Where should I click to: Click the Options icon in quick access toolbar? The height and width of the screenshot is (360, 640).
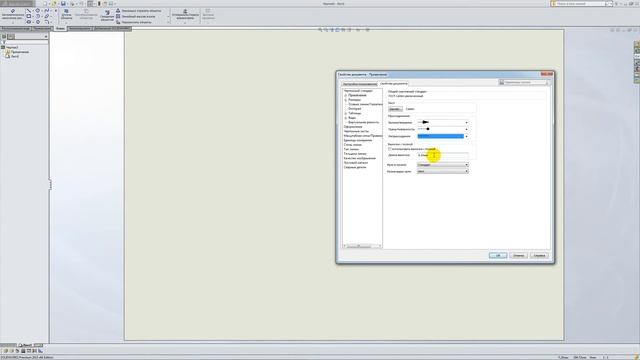click(111, 4)
